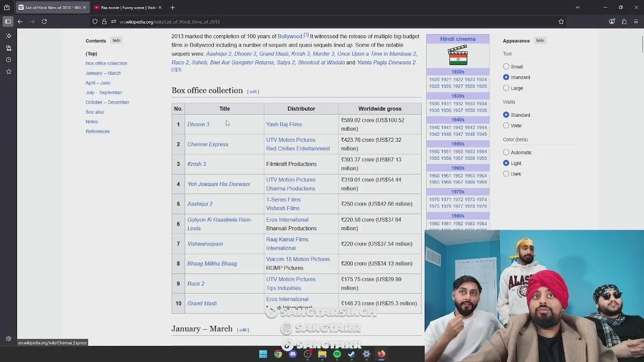The width and height of the screenshot is (644, 362).
Task: Switch to the Paa movie YouTube tab
Action: pyautogui.click(x=127, y=8)
